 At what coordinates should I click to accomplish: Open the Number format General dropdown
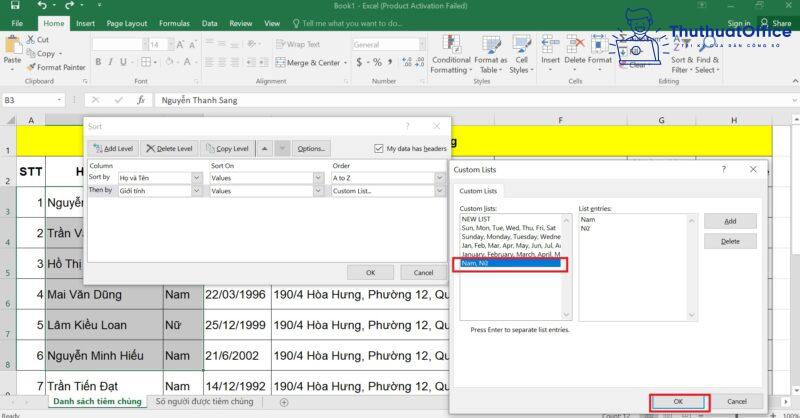click(422, 44)
